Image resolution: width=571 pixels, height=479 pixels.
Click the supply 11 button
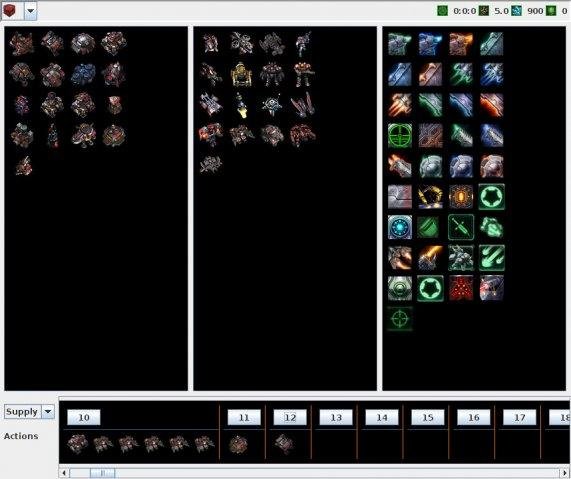click(x=244, y=417)
